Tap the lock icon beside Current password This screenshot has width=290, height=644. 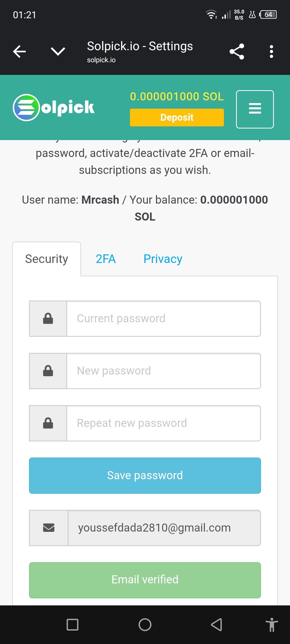coord(48,319)
